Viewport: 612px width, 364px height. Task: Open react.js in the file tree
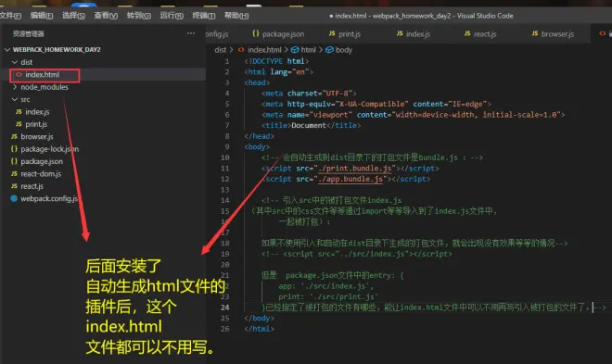[x=32, y=186]
